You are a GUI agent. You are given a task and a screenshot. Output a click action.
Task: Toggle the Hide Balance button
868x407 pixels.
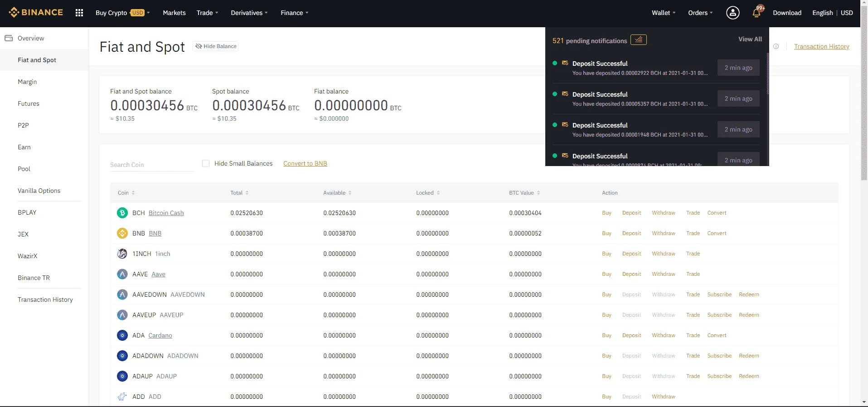[216, 46]
